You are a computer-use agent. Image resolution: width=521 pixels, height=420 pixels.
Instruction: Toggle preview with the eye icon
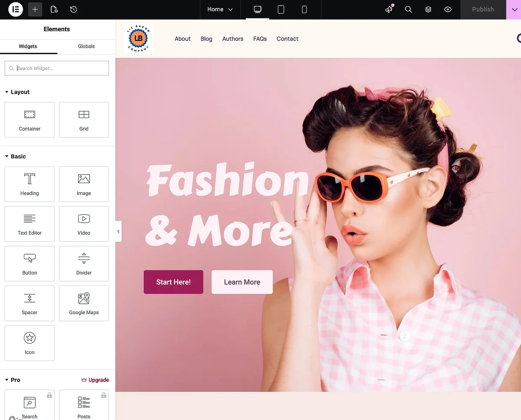pyautogui.click(x=448, y=10)
